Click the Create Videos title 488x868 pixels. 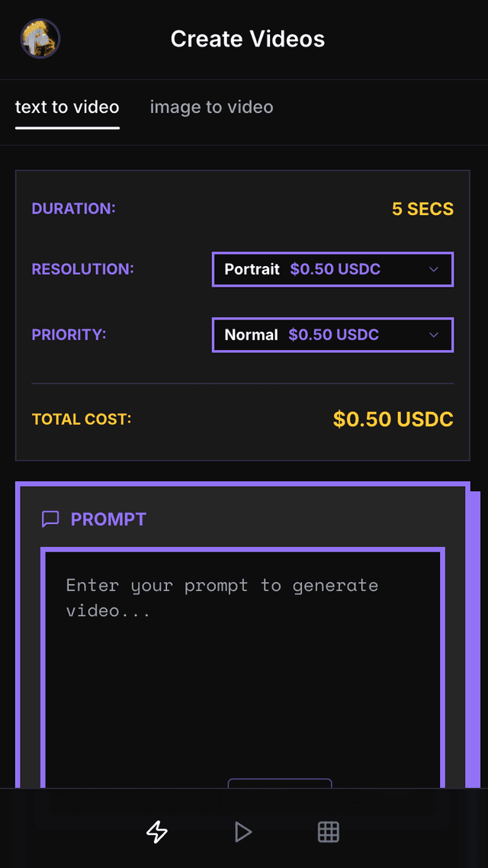[247, 38]
